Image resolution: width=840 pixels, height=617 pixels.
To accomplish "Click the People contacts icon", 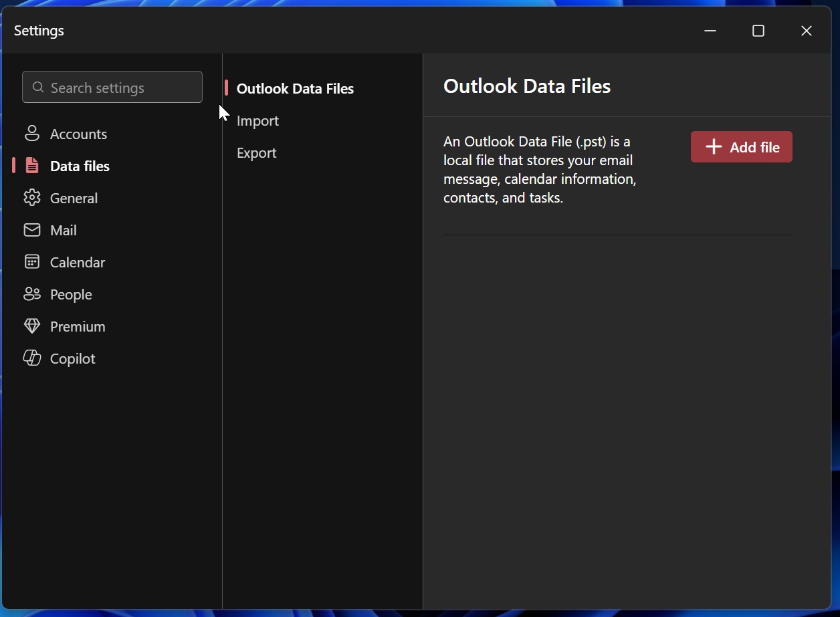I will pos(31,294).
